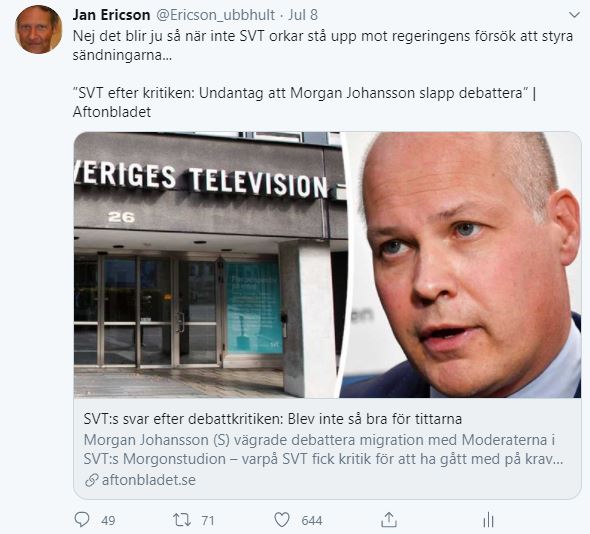Open Jan Ericson display name link
This screenshot has width=590, height=534.
(111, 15)
